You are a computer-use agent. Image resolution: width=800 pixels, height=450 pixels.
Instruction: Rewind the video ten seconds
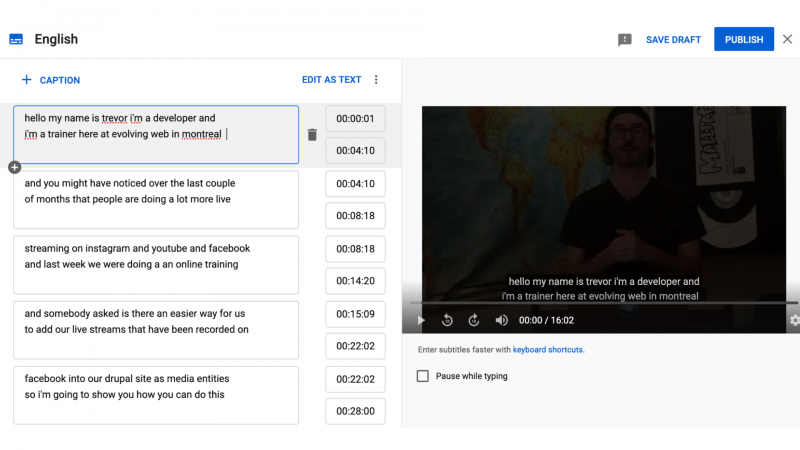click(447, 320)
